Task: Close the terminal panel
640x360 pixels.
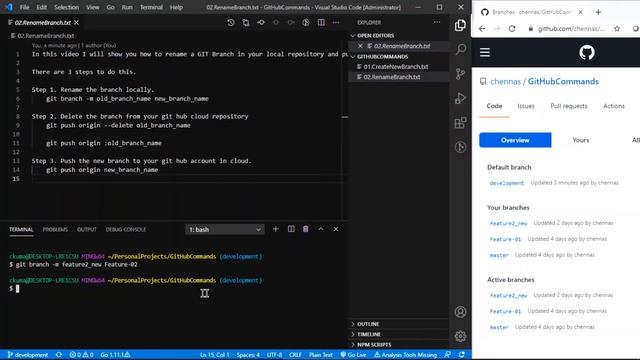Action: pos(336,229)
